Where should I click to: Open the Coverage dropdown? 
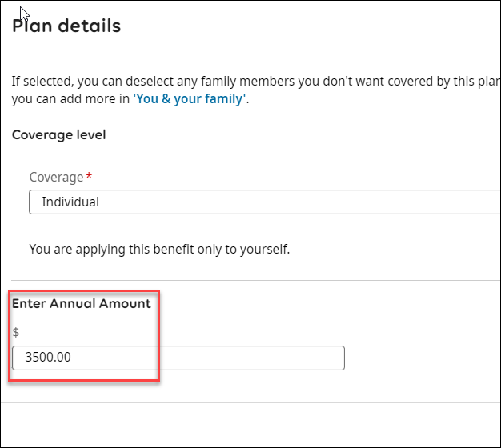[264, 202]
